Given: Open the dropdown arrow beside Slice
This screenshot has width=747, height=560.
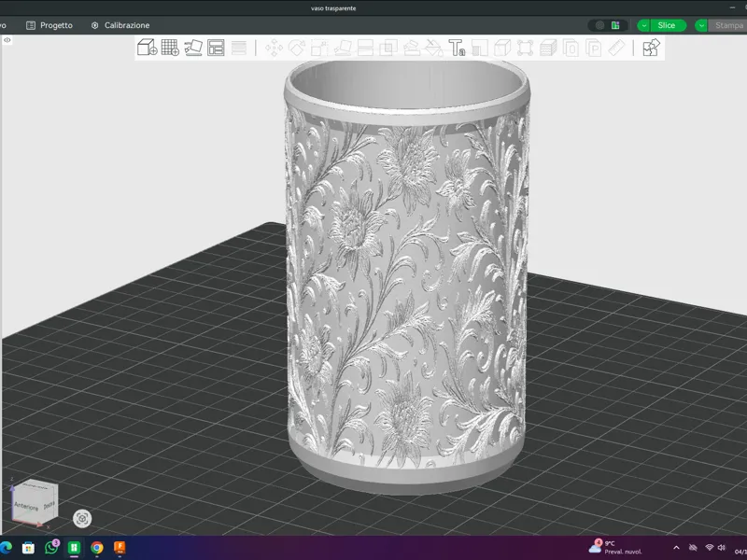Looking at the screenshot, I should click(x=643, y=25).
